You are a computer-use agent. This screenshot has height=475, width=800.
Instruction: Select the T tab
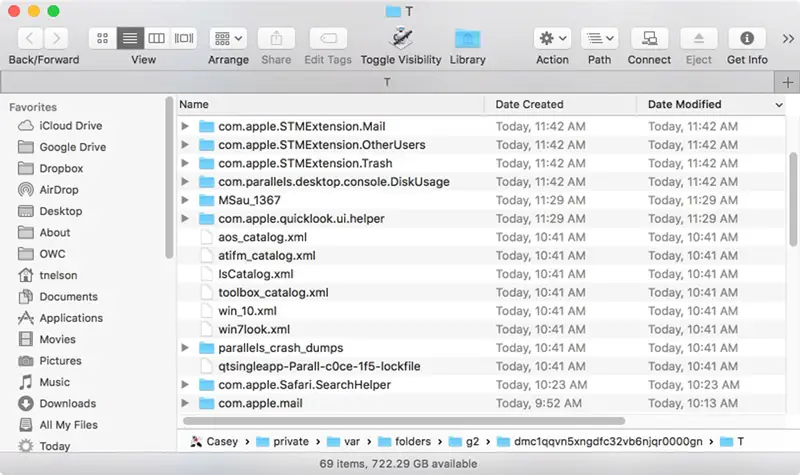(x=387, y=82)
